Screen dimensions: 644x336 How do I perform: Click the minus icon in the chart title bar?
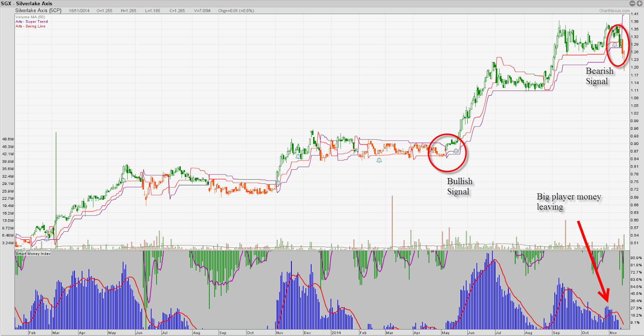[632, 4]
